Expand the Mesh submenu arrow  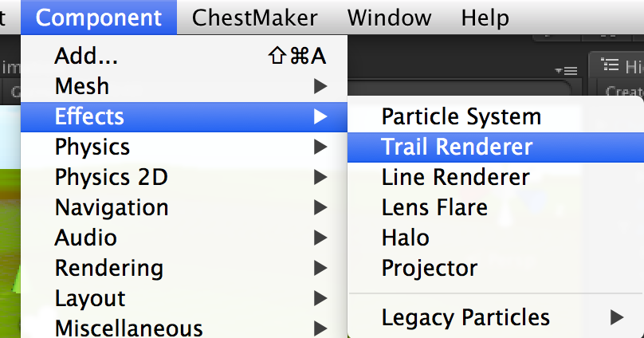(320, 86)
